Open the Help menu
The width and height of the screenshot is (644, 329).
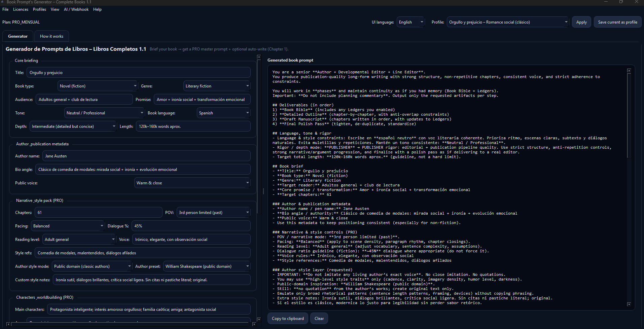[x=97, y=9]
